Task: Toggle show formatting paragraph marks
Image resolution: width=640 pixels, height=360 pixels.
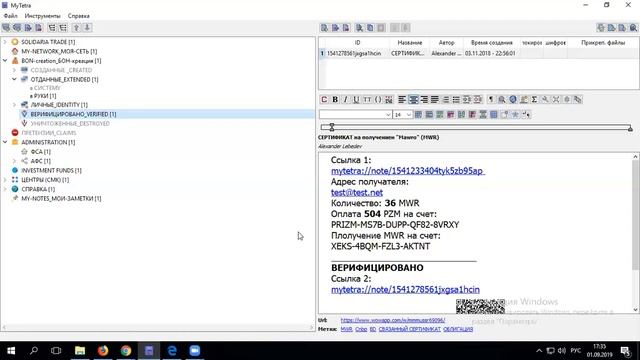Action: click(x=491, y=99)
